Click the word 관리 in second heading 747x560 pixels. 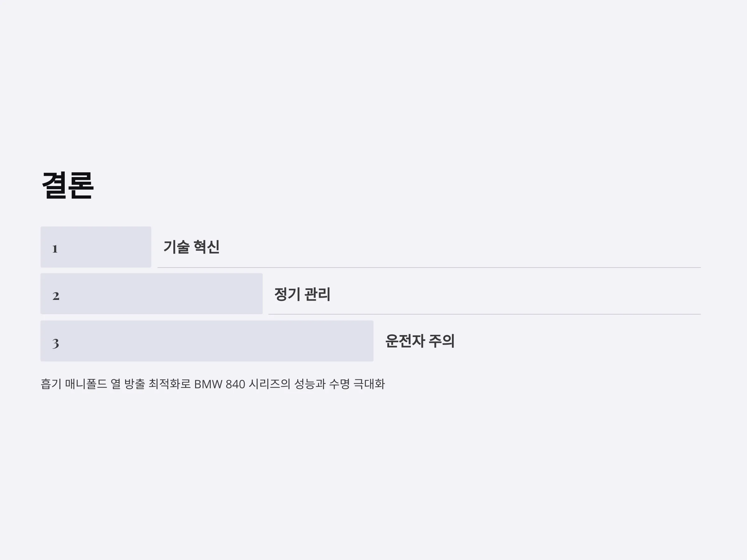[317, 294]
